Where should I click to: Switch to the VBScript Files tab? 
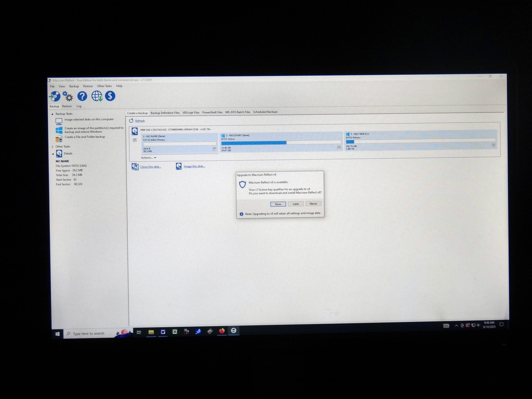191,112
